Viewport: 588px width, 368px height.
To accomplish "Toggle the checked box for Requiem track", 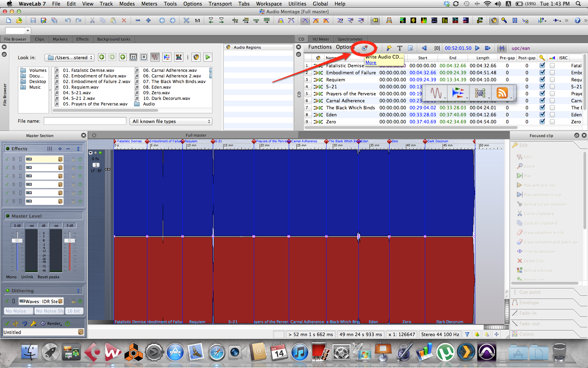I will tap(542, 80).
